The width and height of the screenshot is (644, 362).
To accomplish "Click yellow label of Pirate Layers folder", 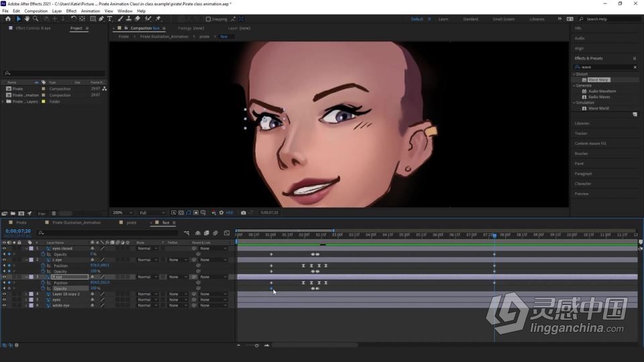I will [x=43, y=101].
